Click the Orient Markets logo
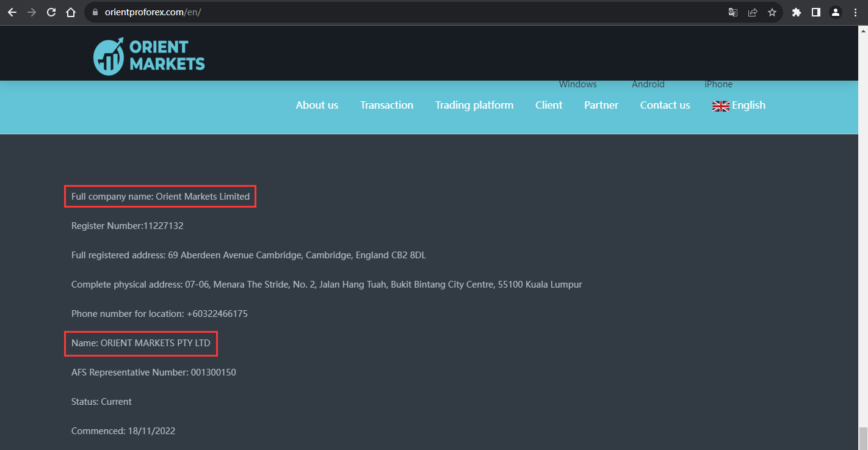This screenshot has width=868, height=450. click(x=149, y=56)
